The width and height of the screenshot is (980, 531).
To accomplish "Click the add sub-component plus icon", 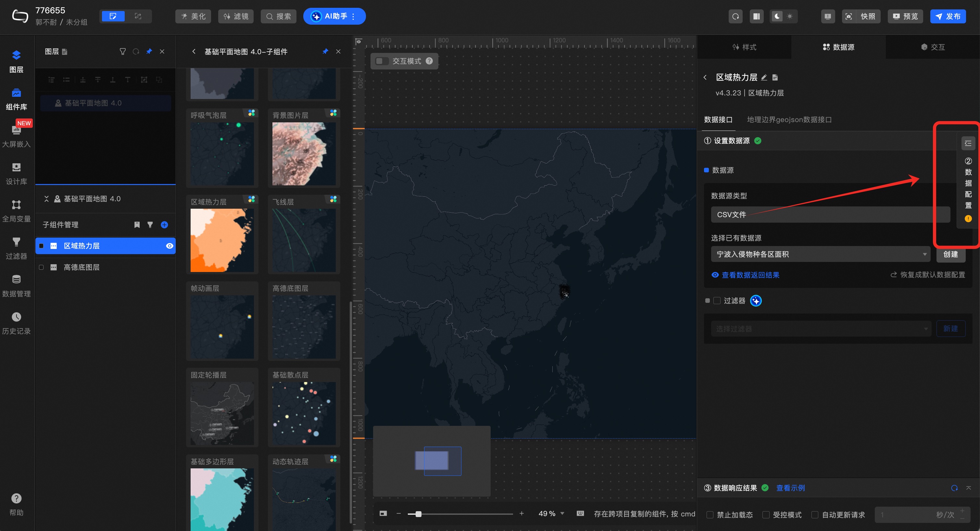I will 164,225.
